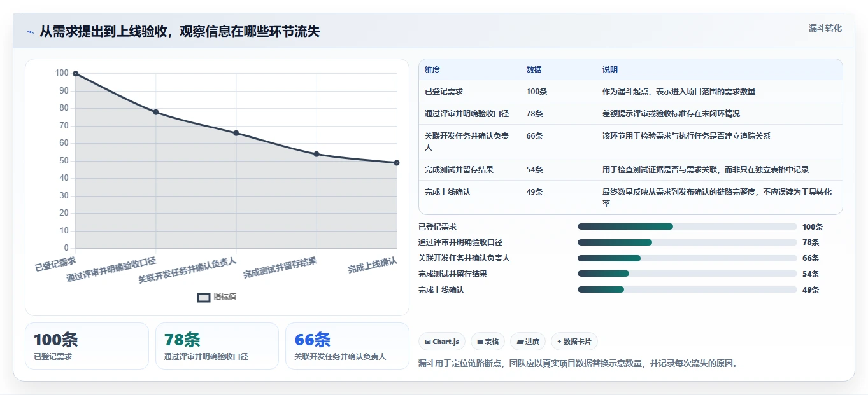Click the chart data point at value 78

(156, 112)
